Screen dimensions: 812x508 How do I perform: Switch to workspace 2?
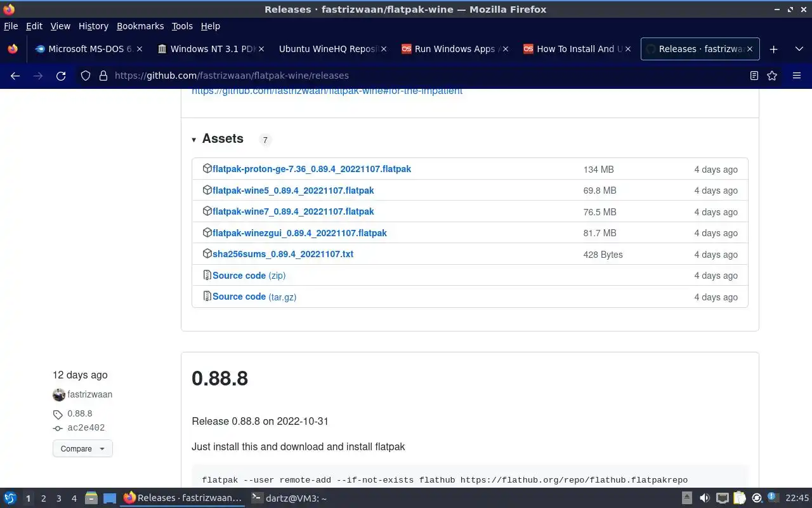pos(44,498)
